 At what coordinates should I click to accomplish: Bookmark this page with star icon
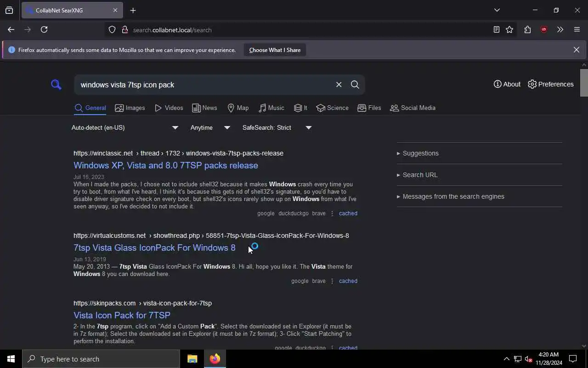(509, 30)
